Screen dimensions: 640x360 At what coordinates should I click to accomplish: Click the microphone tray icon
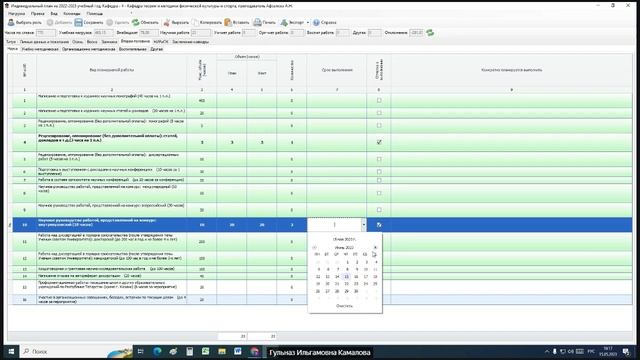coord(555,351)
